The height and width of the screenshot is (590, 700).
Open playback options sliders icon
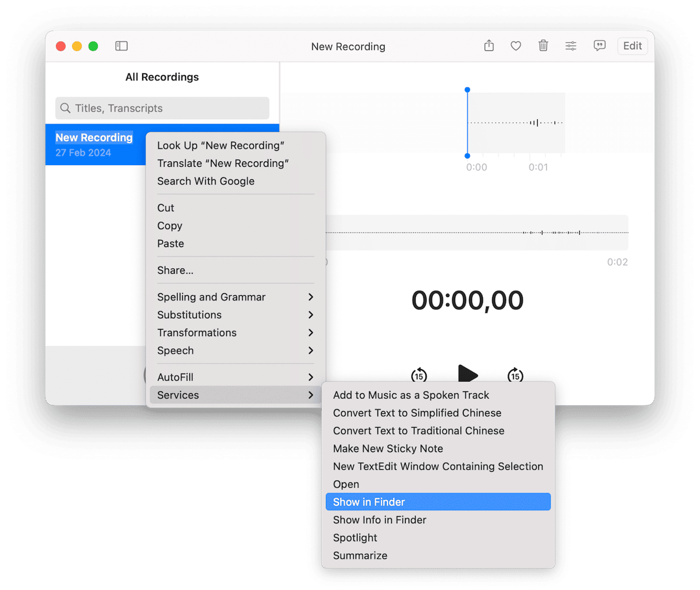point(570,46)
